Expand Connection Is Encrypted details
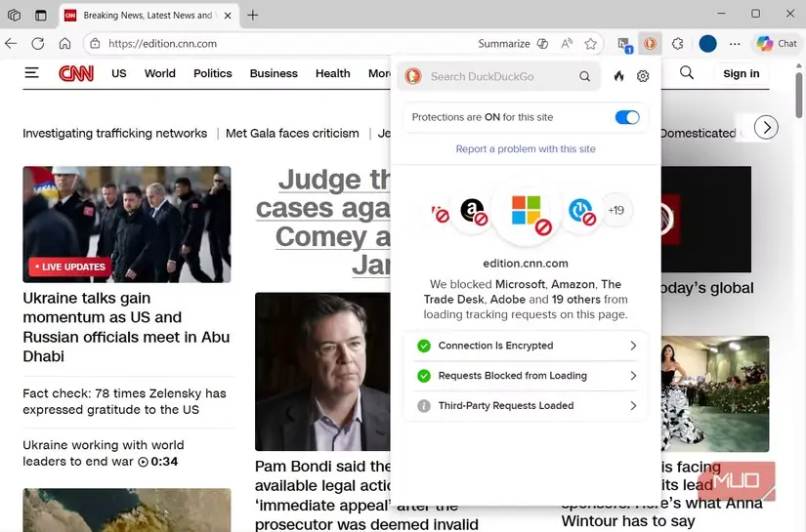Screen dimensions: 806x532 pos(526,346)
